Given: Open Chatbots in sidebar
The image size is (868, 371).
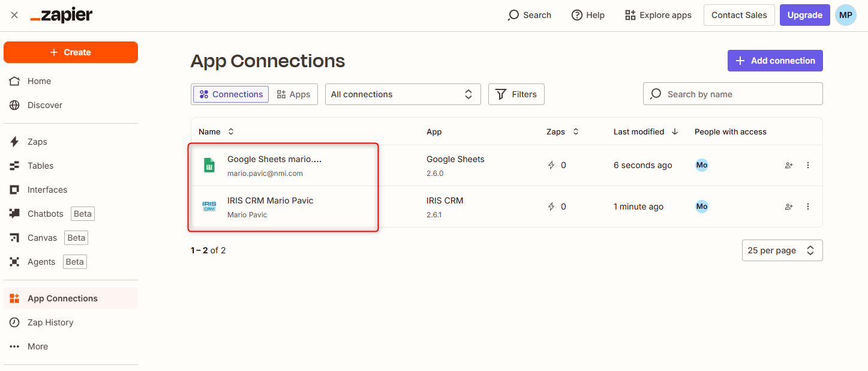Looking at the screenshot, I should (71, 214).
